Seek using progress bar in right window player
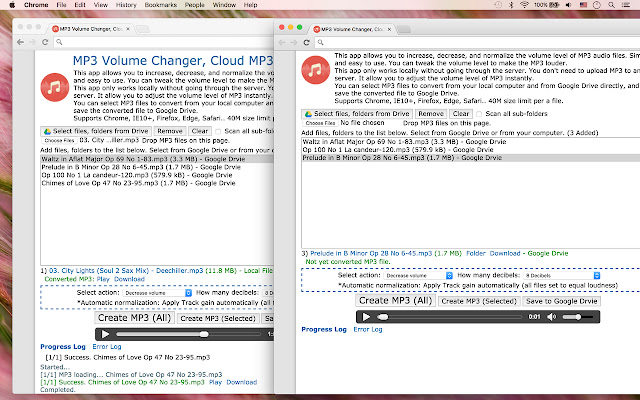This screenshot has width=640, height=400. click(449, 317)
